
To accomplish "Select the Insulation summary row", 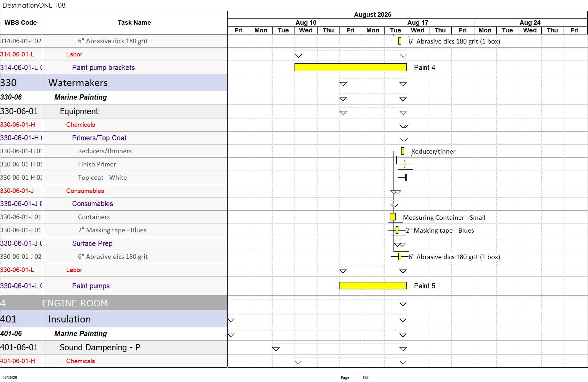I will 114,319.
